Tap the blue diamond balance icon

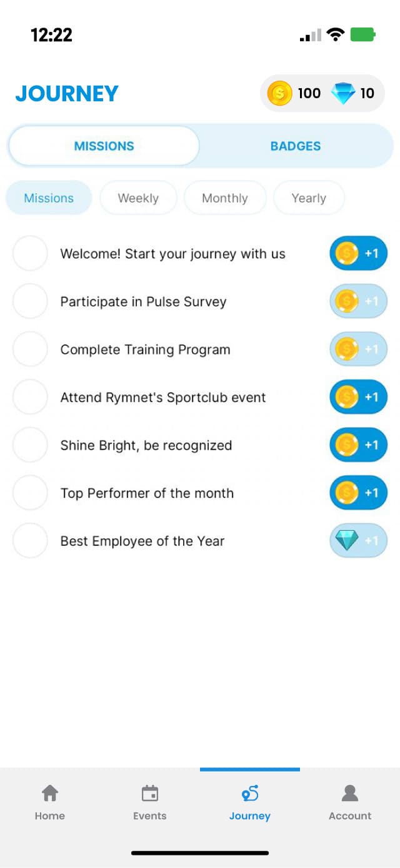point(343,94)
